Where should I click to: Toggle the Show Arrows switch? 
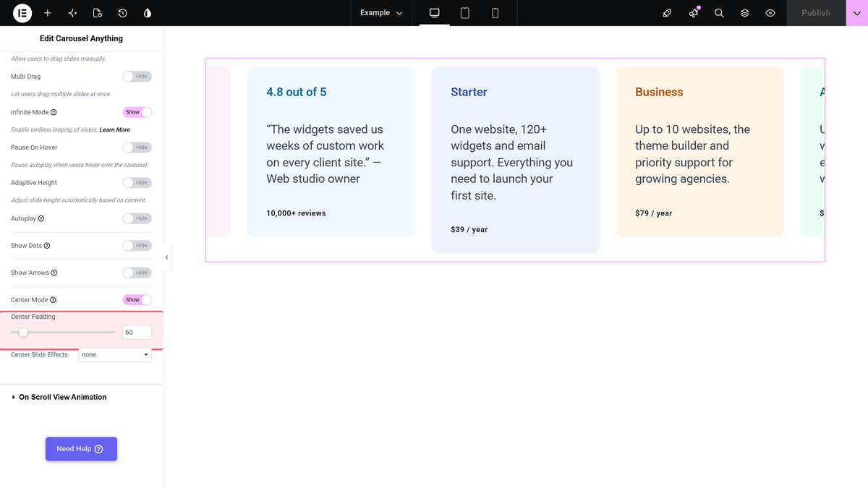pos(137,273)
